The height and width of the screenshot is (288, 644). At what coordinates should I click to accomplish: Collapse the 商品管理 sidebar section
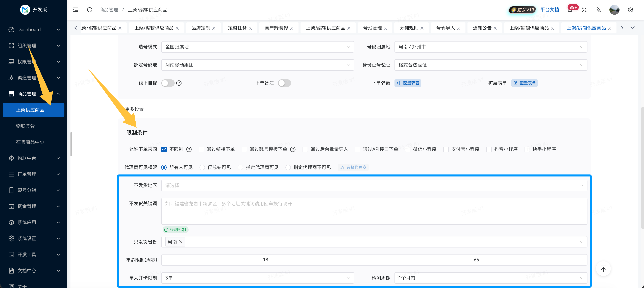click(59, 94)
